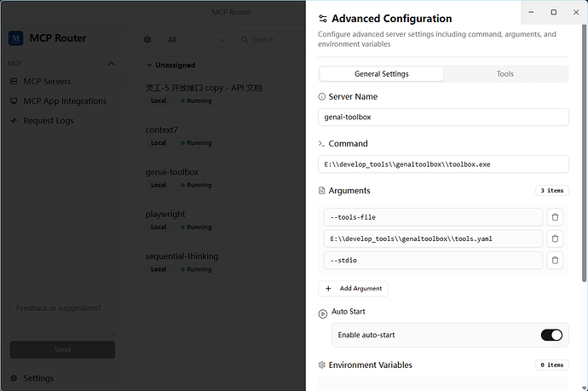This screenshot has height=391, width=588.
Task: Click the configuration panel vertical scrollbar
Action: (584, 153)
